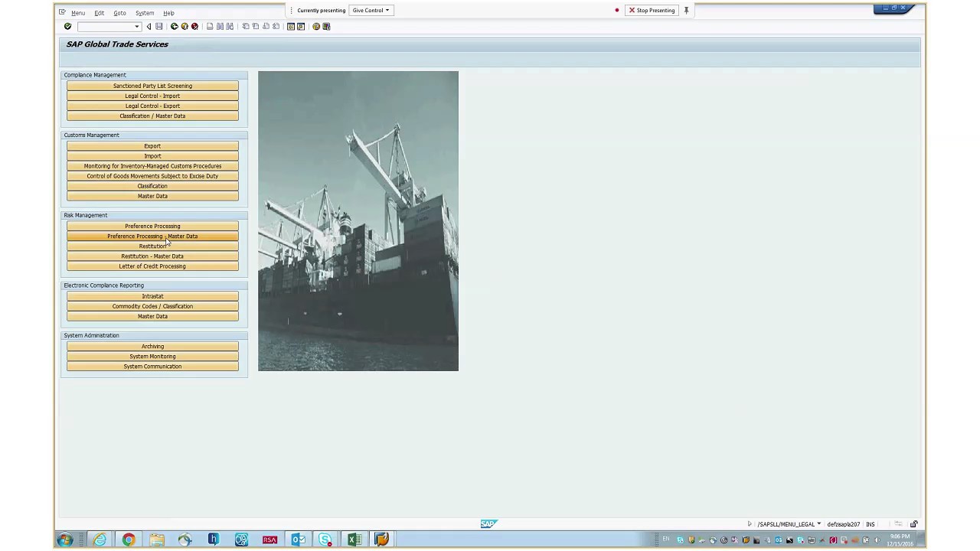This screenshot has height=551, width=980.
Task: Open File Explorer folder on taskbar
Action: [157, 540]
